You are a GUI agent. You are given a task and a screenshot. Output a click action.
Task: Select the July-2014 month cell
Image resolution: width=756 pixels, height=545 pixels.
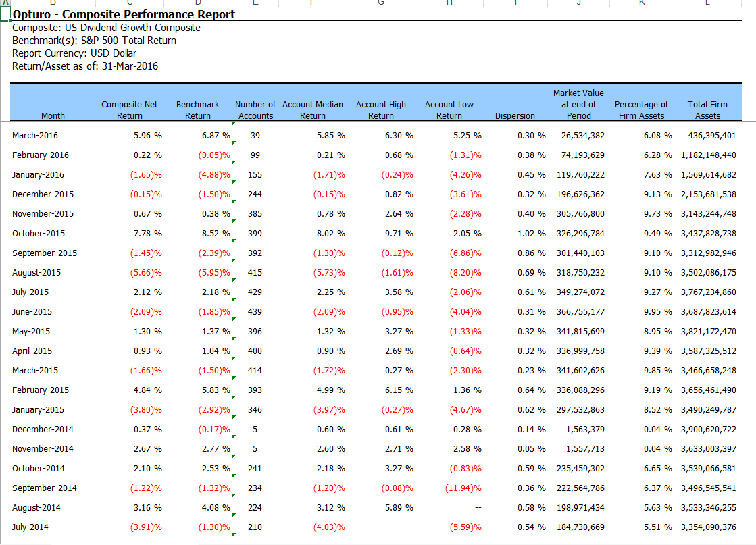(x=30, y=527)
